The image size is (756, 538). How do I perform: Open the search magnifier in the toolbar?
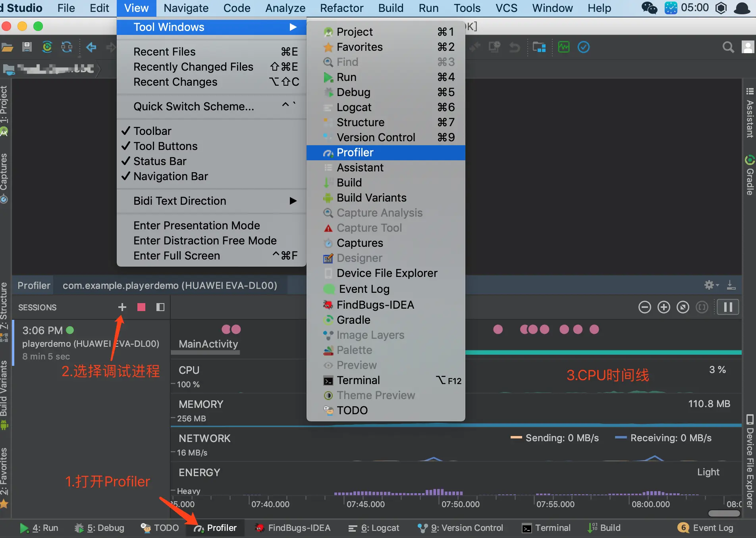pyautogui.click(x=728, y=48)
